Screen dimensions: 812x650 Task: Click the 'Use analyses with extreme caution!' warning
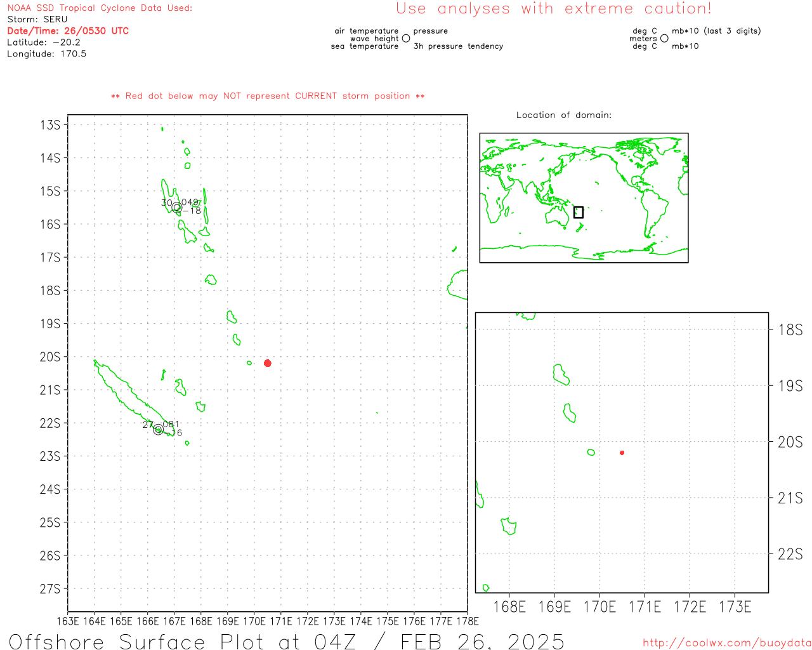[x=554, y=8]
